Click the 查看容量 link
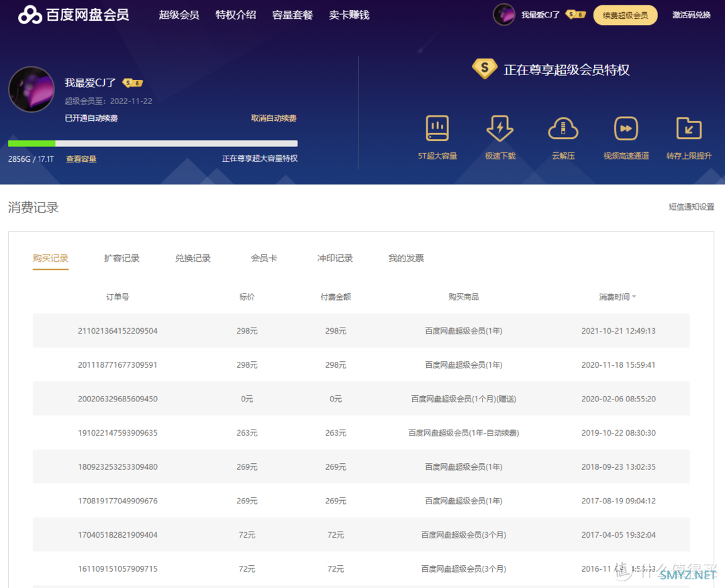Image resolution: width=725 pixels, height=588 pixels. 81,159
